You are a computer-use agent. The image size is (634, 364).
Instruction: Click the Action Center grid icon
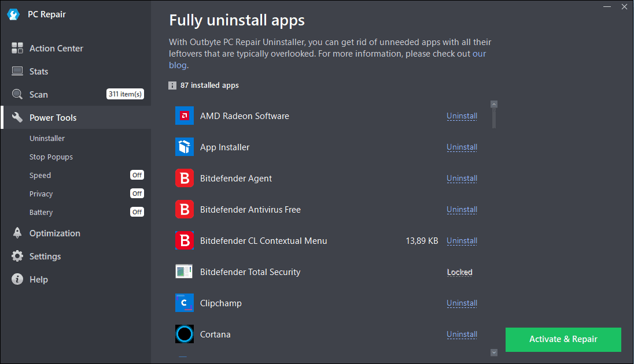[17, 48]
